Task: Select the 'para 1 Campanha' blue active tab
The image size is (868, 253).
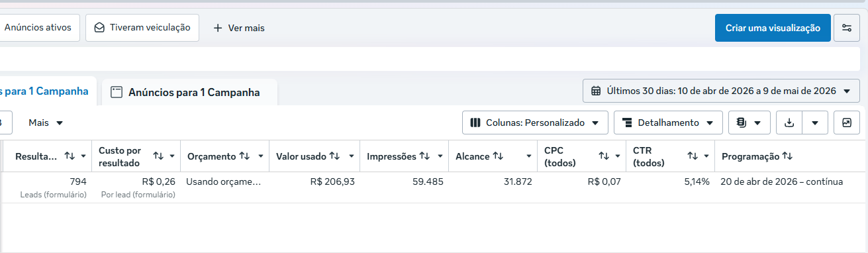Action: (48, 91)
